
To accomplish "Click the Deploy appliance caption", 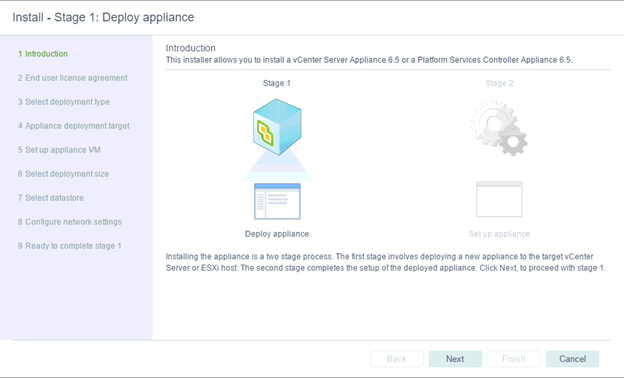I will [277, 234].
